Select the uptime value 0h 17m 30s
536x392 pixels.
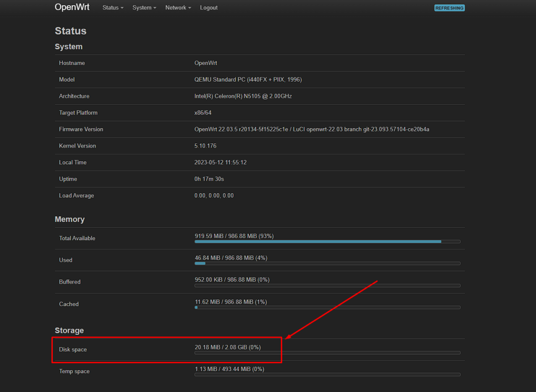[209, 179]
